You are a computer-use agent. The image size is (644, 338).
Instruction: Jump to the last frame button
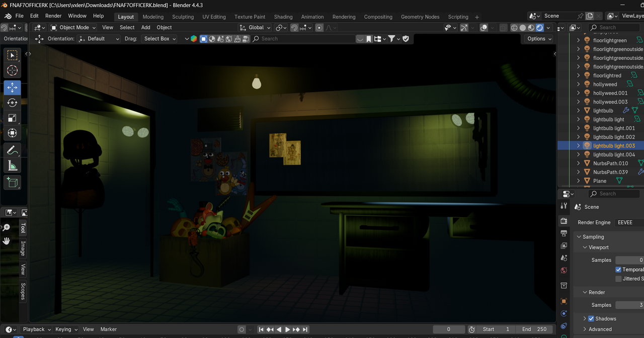pos(305,329)
